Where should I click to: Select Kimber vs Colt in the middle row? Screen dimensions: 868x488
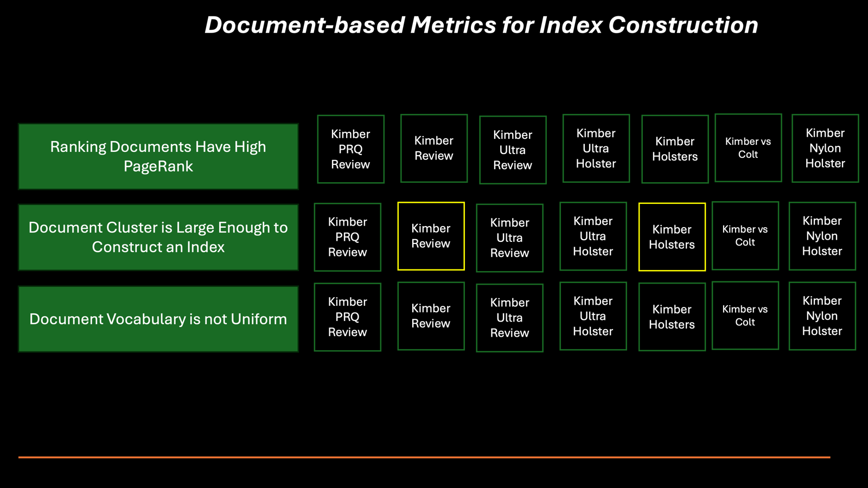(745, 235)
